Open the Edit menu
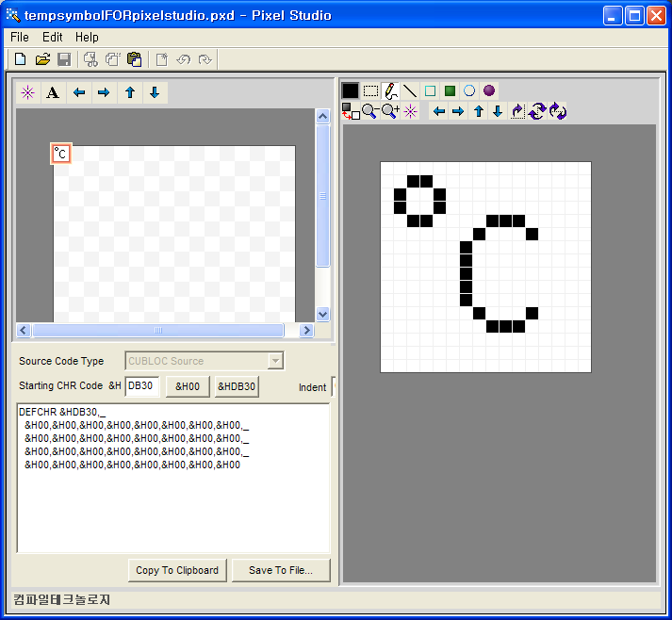 click(x=52, y=37)
